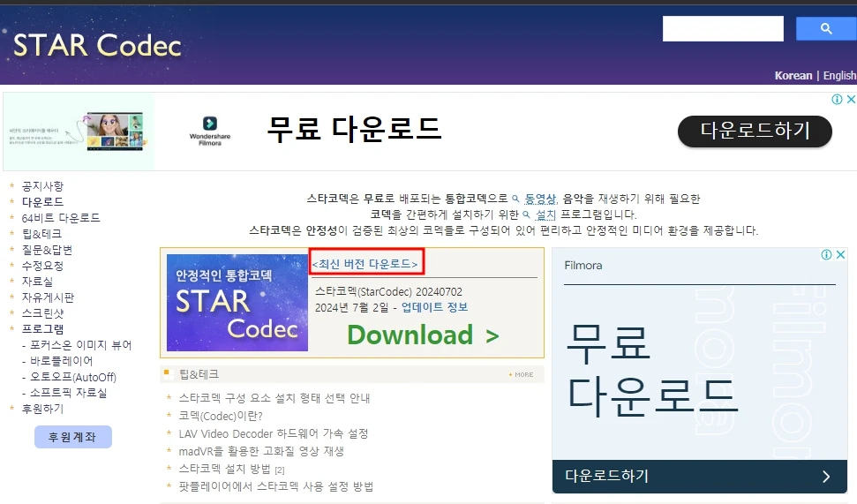Switch language to English
The image size is (857, 504).
[x=839, y=75]
